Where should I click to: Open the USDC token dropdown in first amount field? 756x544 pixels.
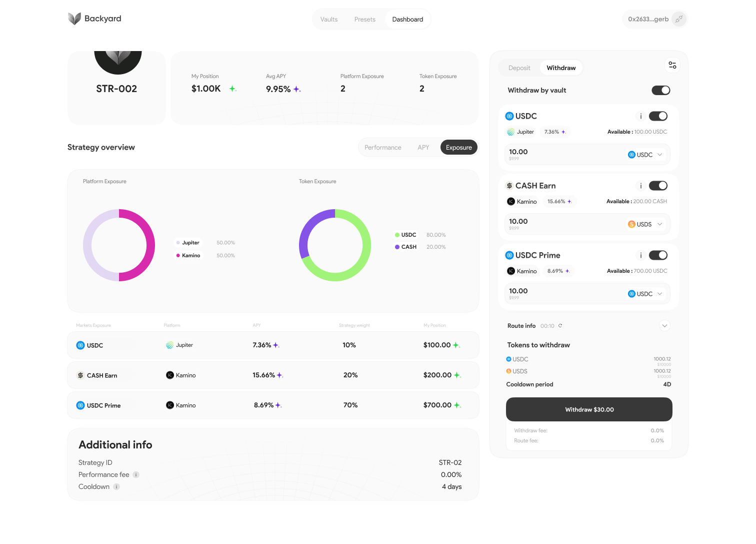click(x=645, y=154)
